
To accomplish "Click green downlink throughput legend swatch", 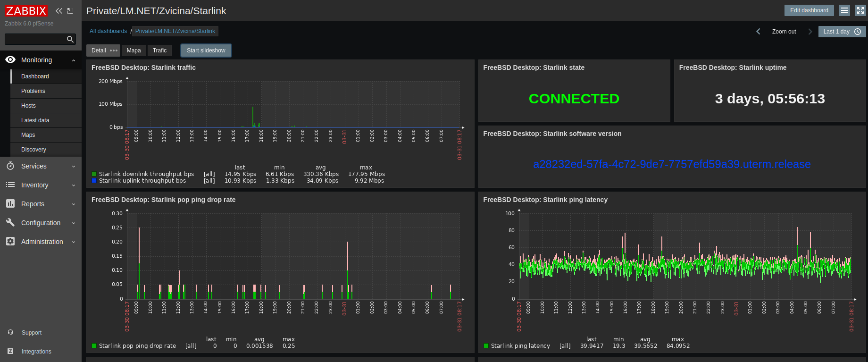I will pyautogui.click(x=94, y=174).
